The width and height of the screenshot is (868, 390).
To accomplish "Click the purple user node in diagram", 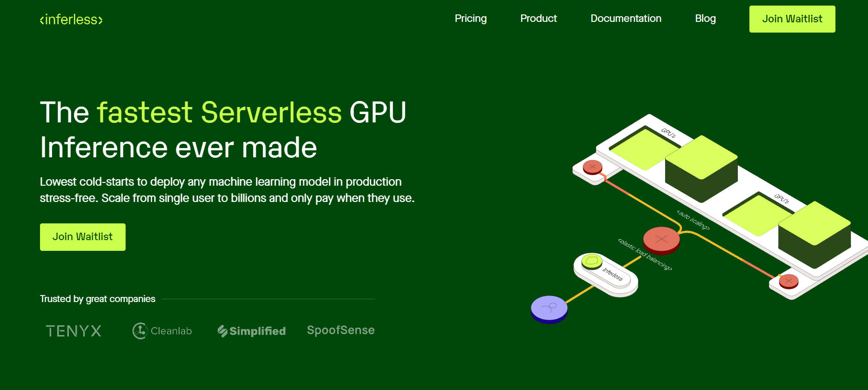I will [x=549, y=309].
